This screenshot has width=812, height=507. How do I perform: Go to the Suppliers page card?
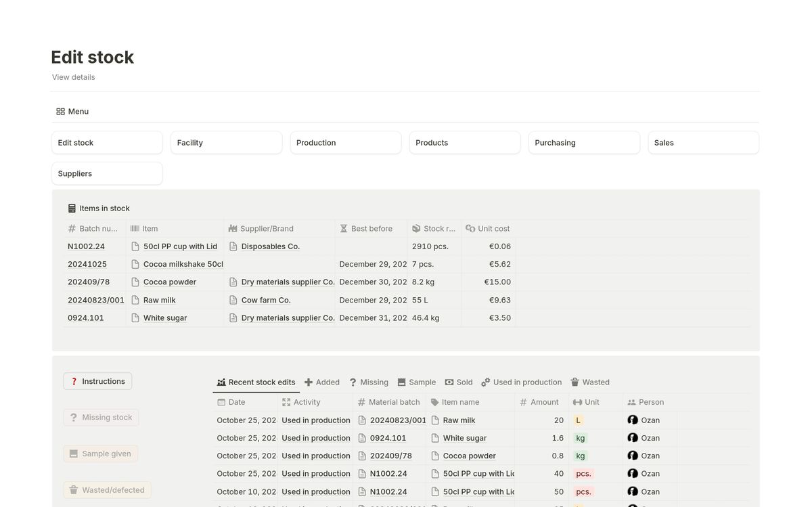tap(107, 174)
